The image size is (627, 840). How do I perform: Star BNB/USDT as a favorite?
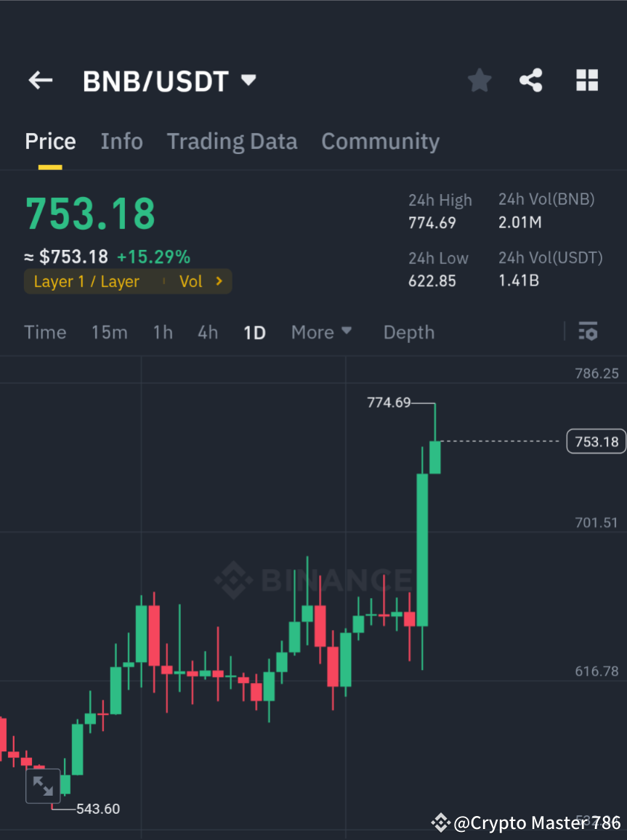(479, 80)
